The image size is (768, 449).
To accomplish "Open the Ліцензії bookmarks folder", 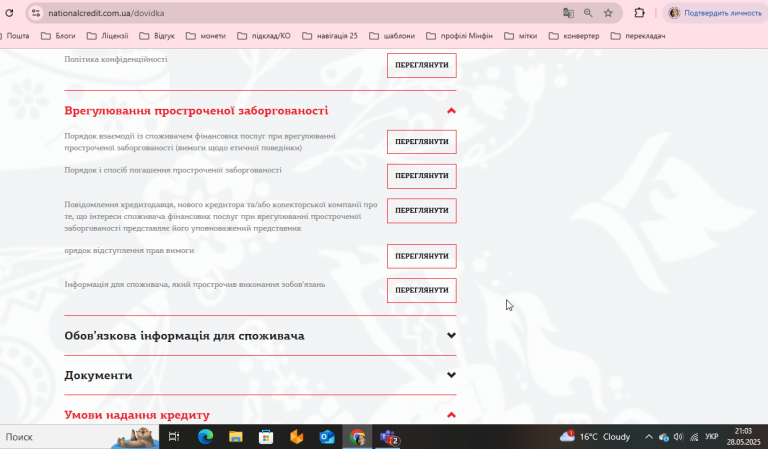I will coord(108,36).
